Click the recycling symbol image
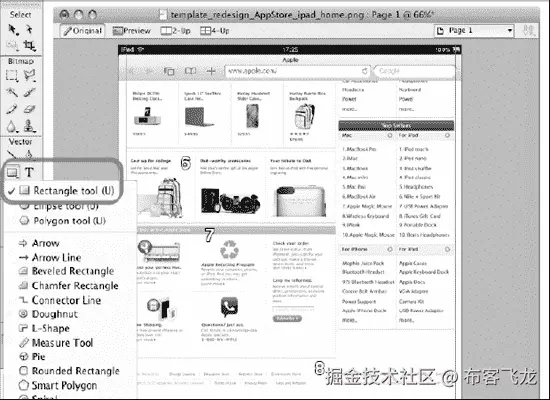 coord(229,250)
